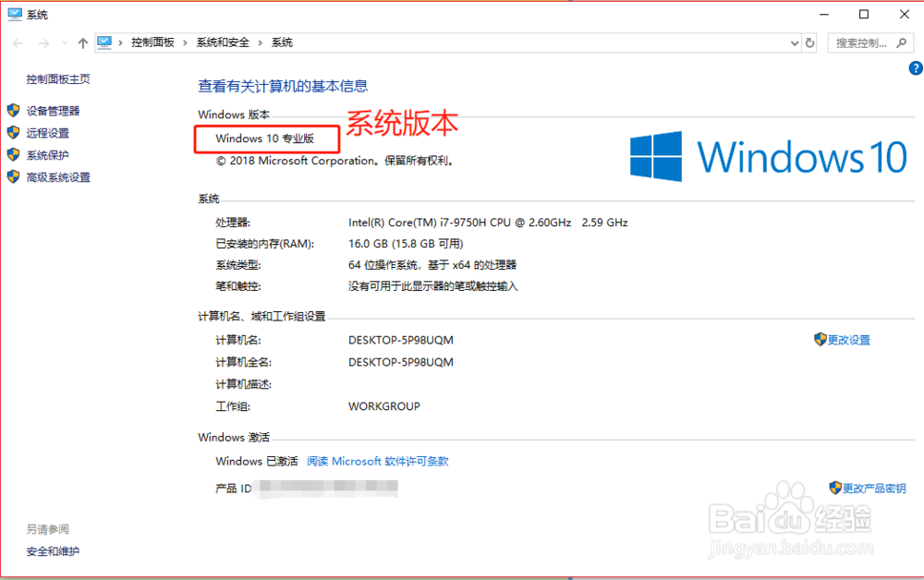924x580 pixels.
Task: Open help with the blue question icon
Action: pos(915,68)
